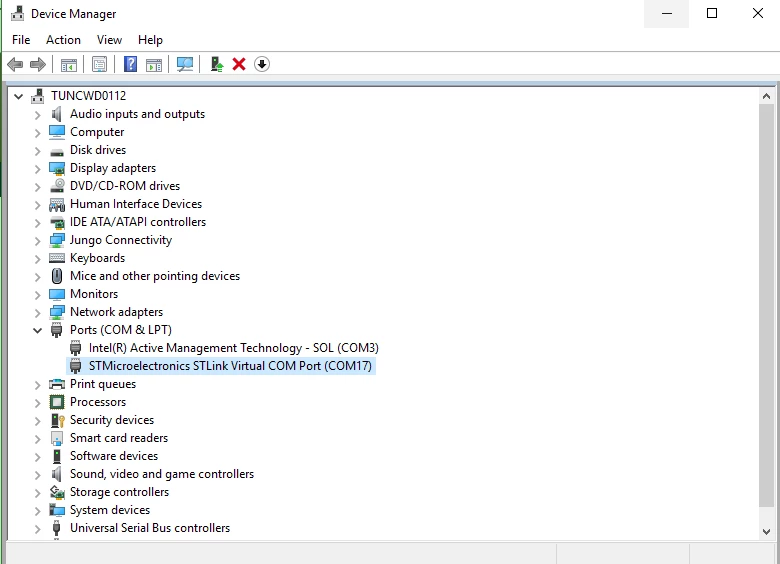Click the Disk drives icon
The width and height of the screenshot is (780, 564).
(x=57, y=151)
